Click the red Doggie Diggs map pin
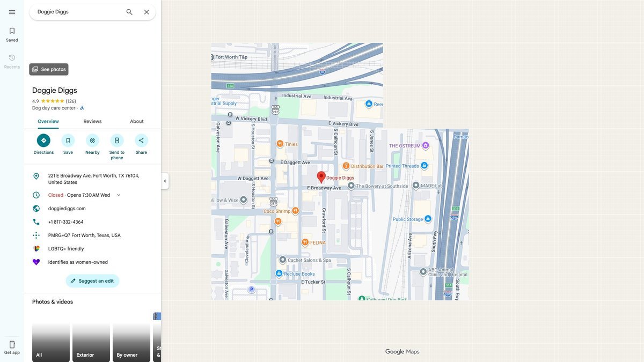Image resolution: width=644 pixels, height=362 pixels. click(x=321, y=177)
